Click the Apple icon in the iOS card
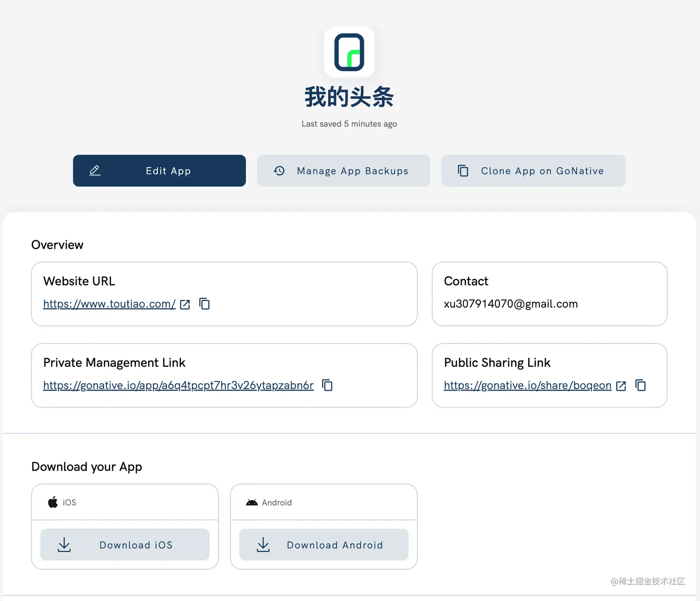 (x=52, y=502)
